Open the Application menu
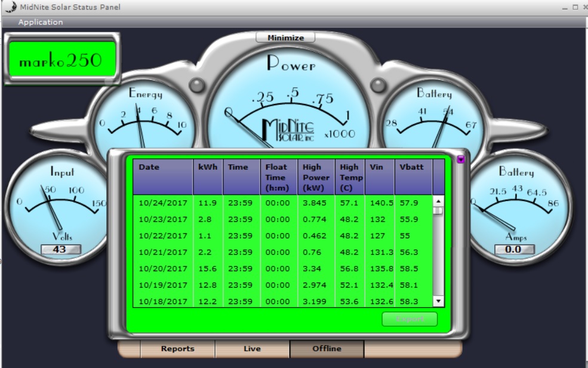Screen dimensions: 588x368 coord(41,22)
